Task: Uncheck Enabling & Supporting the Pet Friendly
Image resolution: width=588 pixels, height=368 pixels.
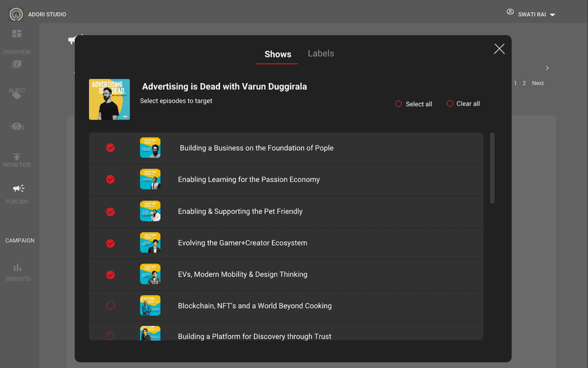Action: (x=110, y=212)
